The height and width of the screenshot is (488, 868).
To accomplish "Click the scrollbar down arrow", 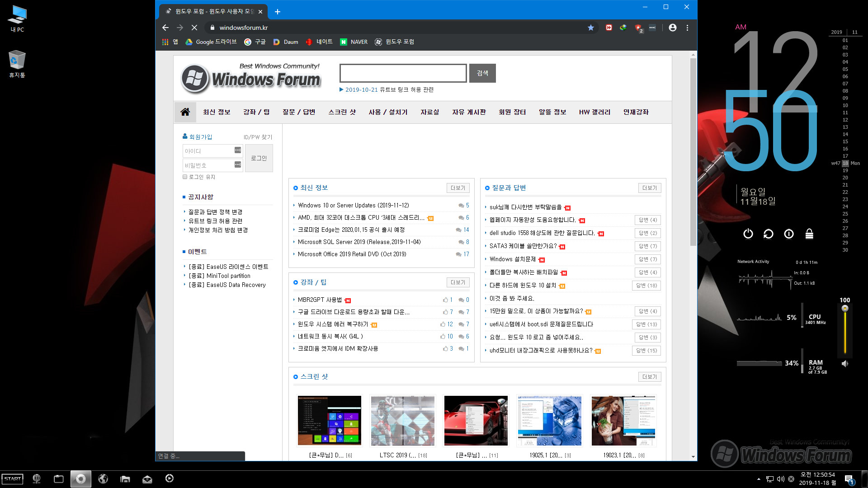I will tap(693, 456).
